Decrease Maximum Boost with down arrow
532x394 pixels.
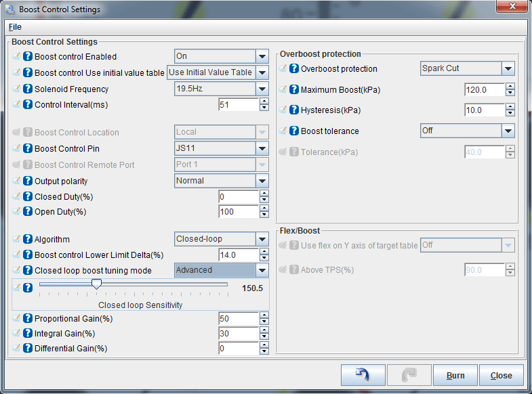pyautogui.click(x=510, y=93)
